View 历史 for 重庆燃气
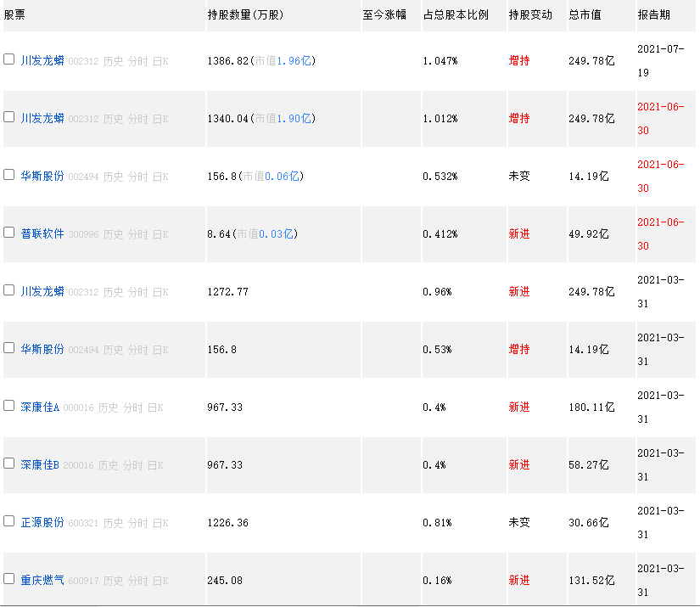The image size is (700, 607). [x=113, y=581]
